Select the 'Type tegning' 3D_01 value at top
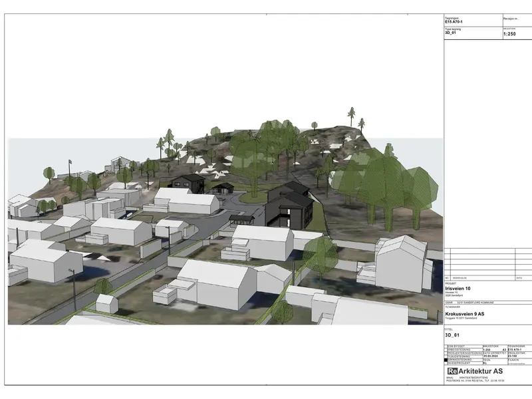Screen dimensions: 532x399 tap(451, 33)
